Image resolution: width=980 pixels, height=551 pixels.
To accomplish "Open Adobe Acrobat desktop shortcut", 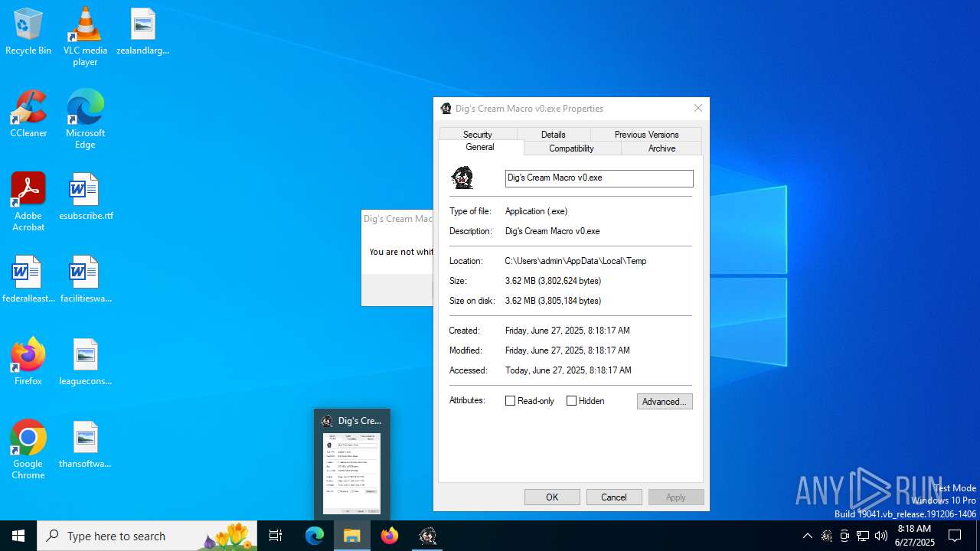I will point(28,201).
